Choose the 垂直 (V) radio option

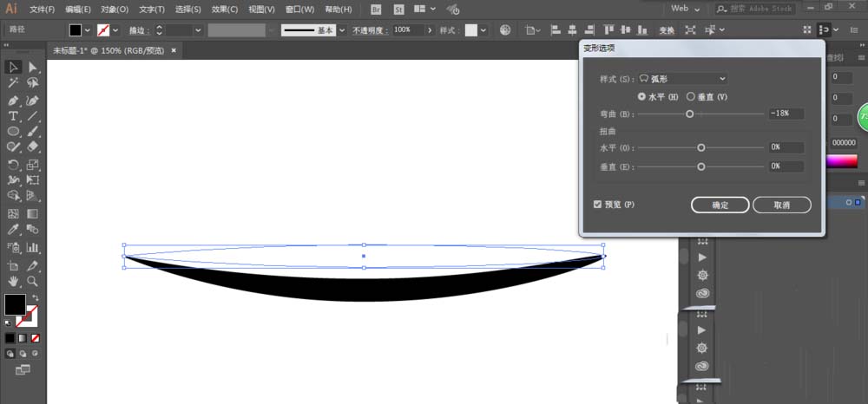coord(691,96)
